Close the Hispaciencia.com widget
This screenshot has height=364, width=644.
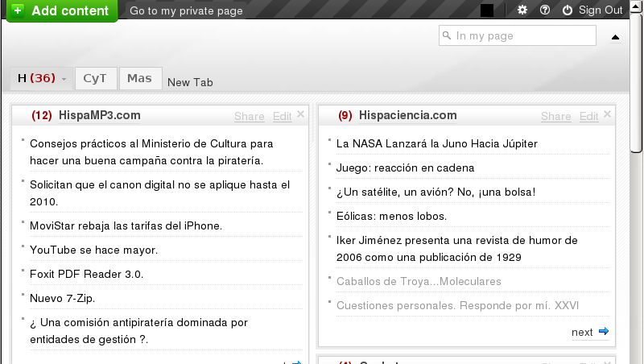click(607, 114)
